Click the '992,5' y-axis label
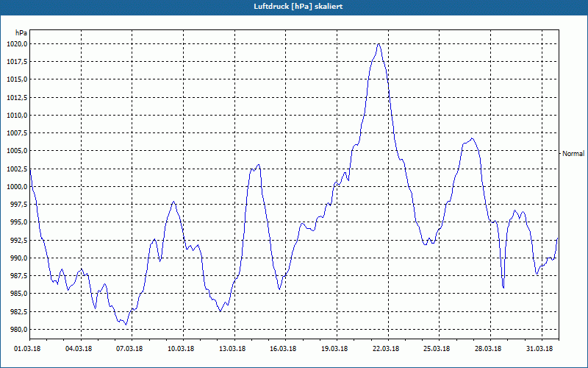Viewport: 588px width, 368px height. [19, 241]
